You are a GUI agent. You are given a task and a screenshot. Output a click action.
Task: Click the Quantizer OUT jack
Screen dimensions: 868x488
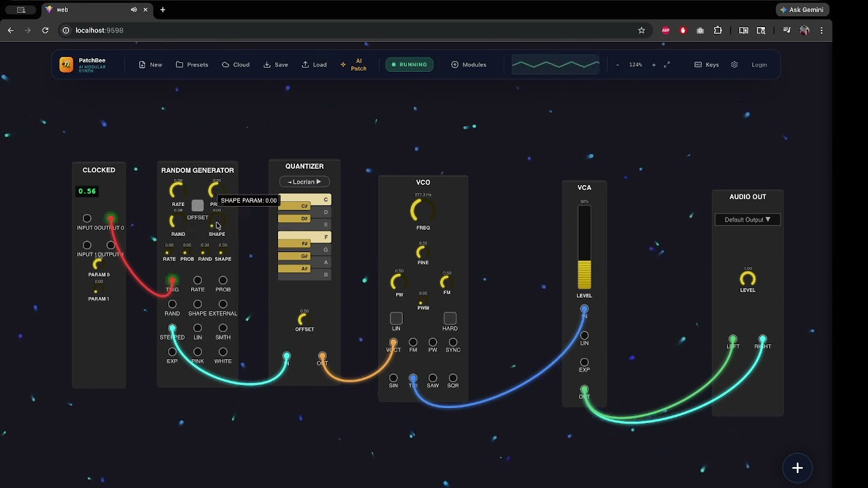(x=322, y=356)
